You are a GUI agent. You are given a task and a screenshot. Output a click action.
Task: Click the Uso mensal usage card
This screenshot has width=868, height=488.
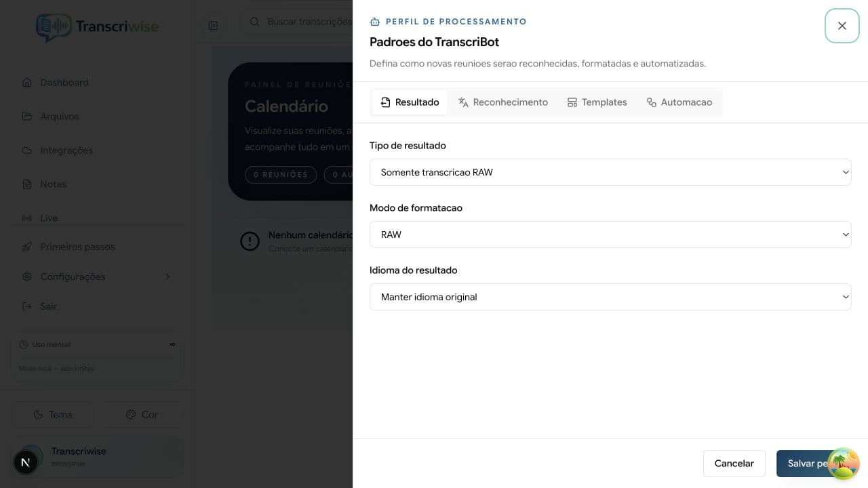click(x=98, y=357)
